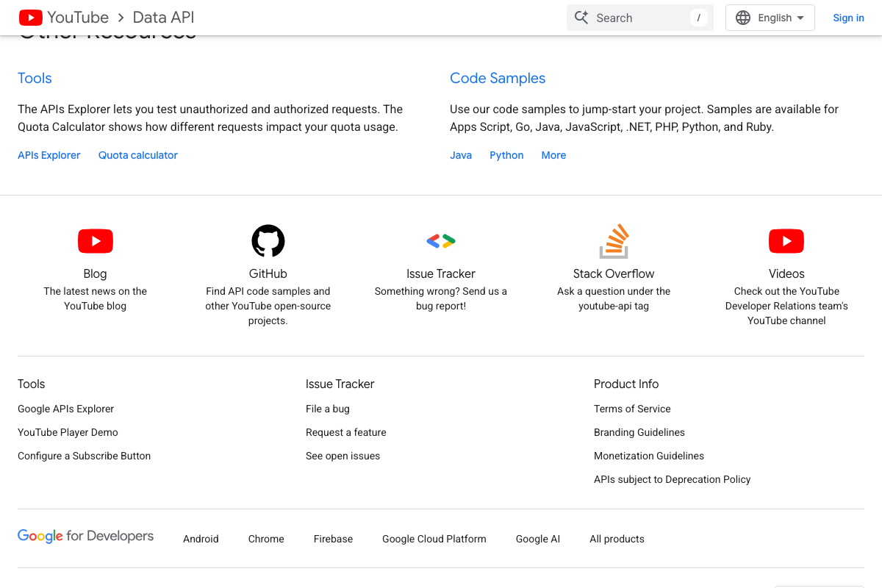
Task: Go to All products in footer
Action: pyautogui.click(x=617, y=539)
